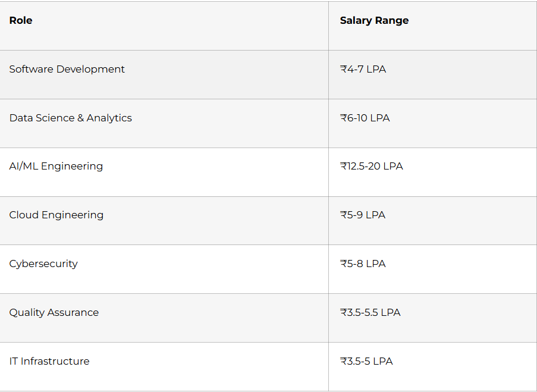
Task: Select the Software Development role cell
Action: [x=67, y=70]
